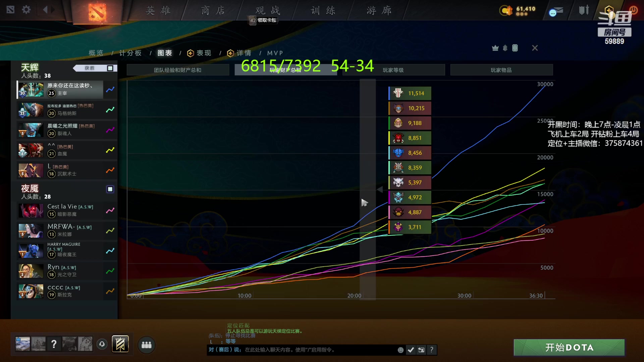
Task: Click the fourth party member avatar
Action: tap(69, 344)
